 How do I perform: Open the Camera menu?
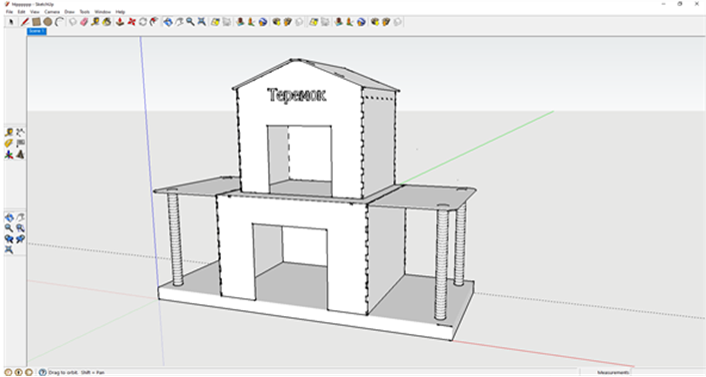52,12
